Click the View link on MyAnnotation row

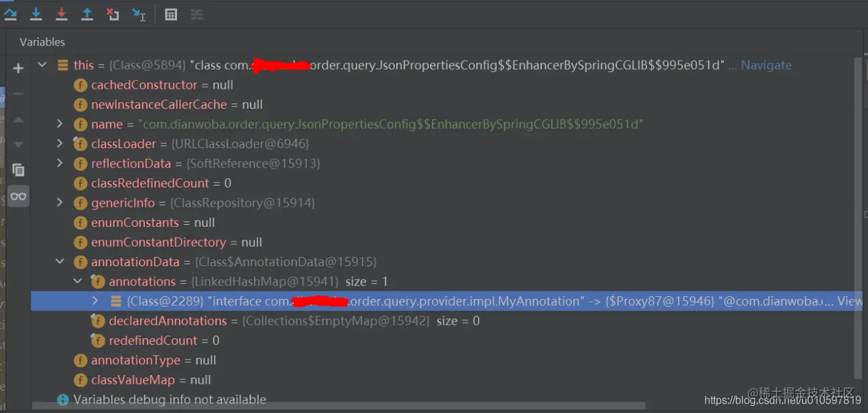coord(849,301)
